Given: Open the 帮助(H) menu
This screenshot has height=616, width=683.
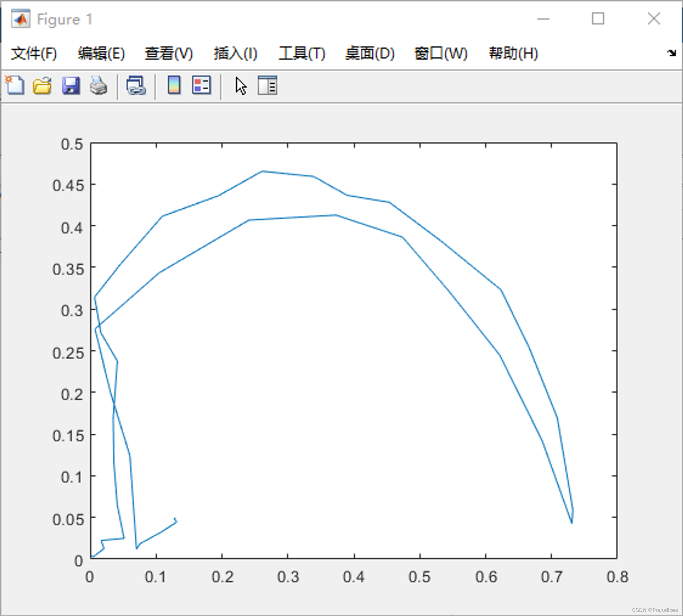Looking at the screenshot, I should tap(513, 54).
